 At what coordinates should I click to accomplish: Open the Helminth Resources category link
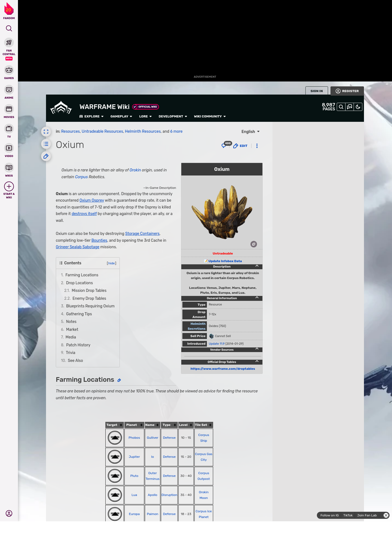pos(143,131)
